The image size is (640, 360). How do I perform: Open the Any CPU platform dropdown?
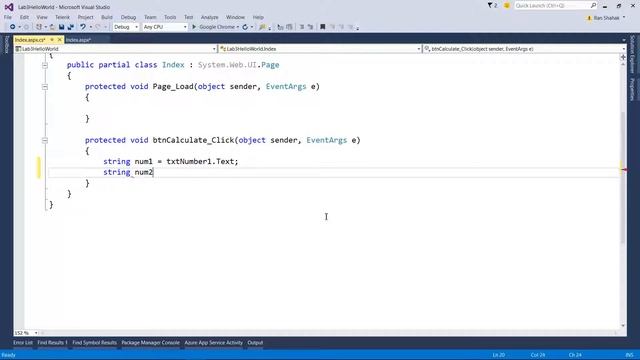[165, 27]
